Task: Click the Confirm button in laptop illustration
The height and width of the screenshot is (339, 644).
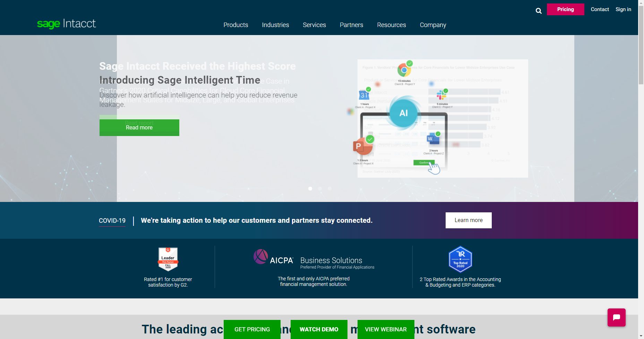Action: [x=424, y=163]
